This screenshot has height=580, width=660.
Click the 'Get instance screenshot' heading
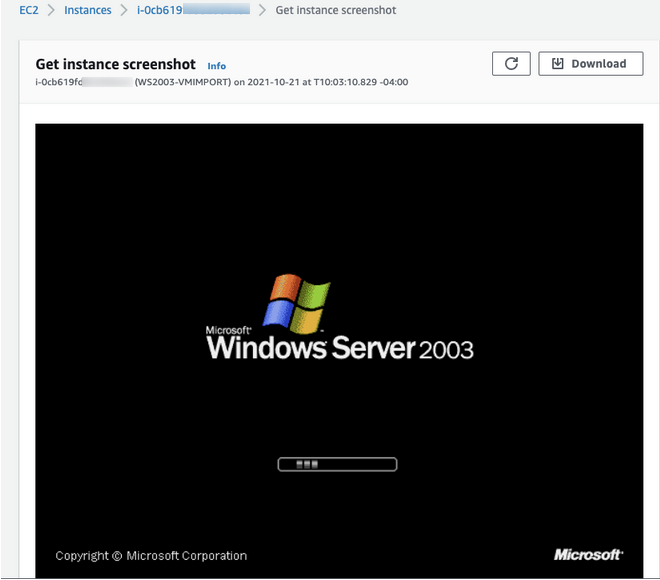[x=115, y=64]
